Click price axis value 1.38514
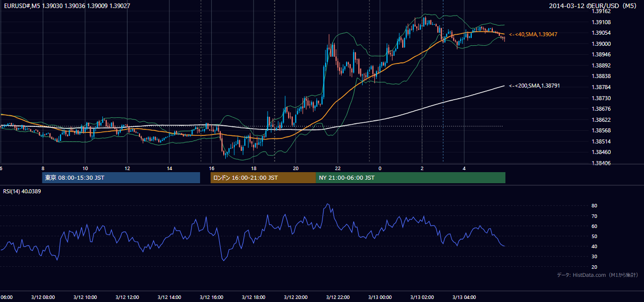Screen dimensions: 644x302 coord(601,141)
